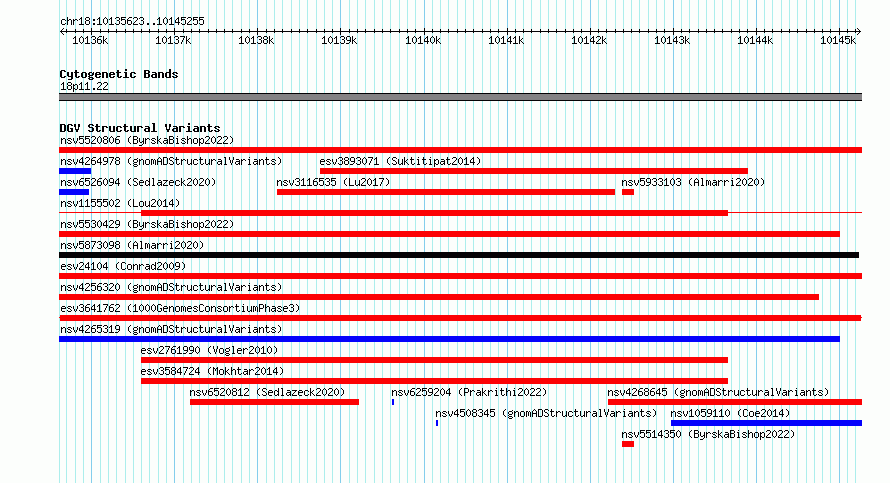This screenshot has height=483, width=890.
Task: Click the 10138k ruler tick label
Action: click(x=256, y=40)
